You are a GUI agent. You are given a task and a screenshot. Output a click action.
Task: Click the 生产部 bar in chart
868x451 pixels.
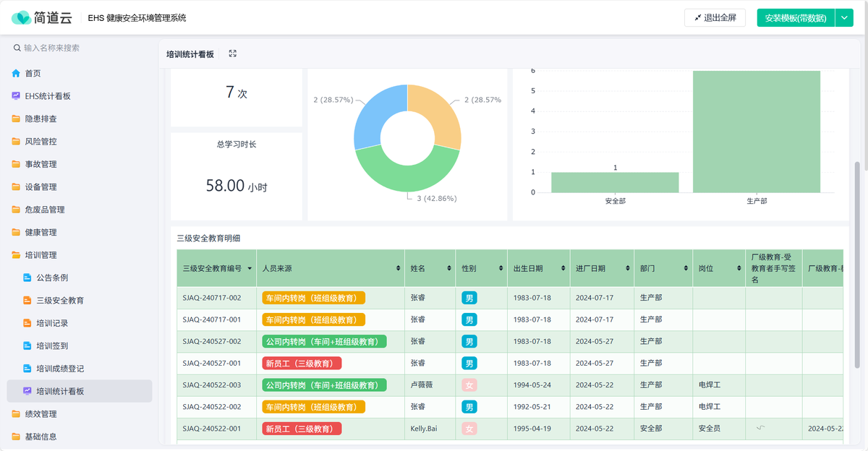click(x=756, y=132)
